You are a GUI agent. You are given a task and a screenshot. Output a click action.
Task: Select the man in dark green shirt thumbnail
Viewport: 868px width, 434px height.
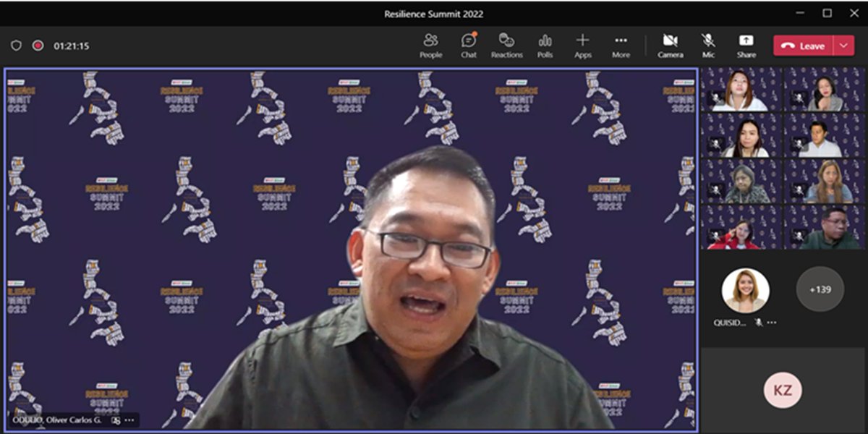[825, 227]
